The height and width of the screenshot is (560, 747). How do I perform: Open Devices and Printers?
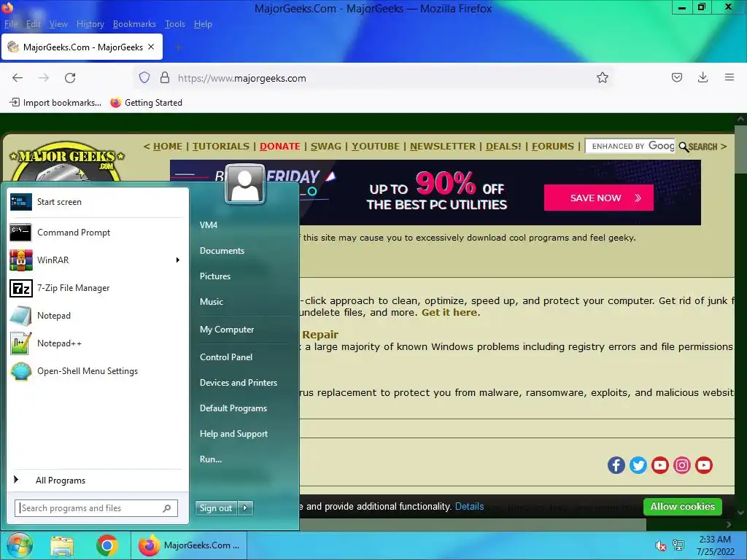coord(239,382)
